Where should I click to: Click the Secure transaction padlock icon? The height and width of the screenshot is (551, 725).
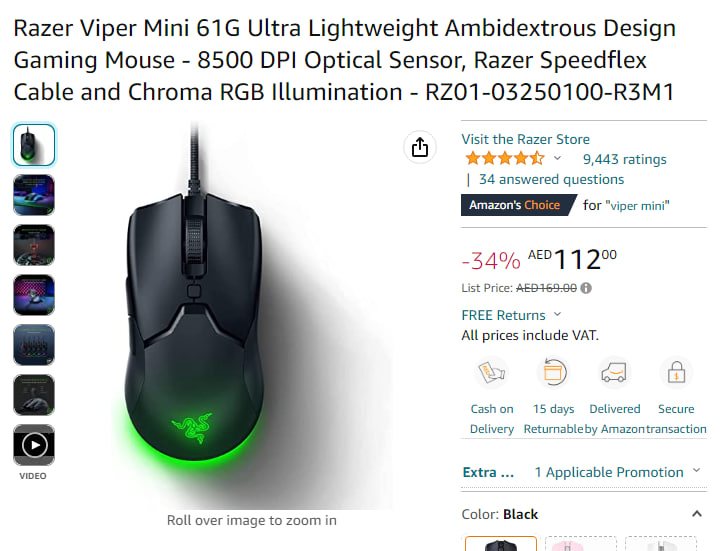pos(676,373)
